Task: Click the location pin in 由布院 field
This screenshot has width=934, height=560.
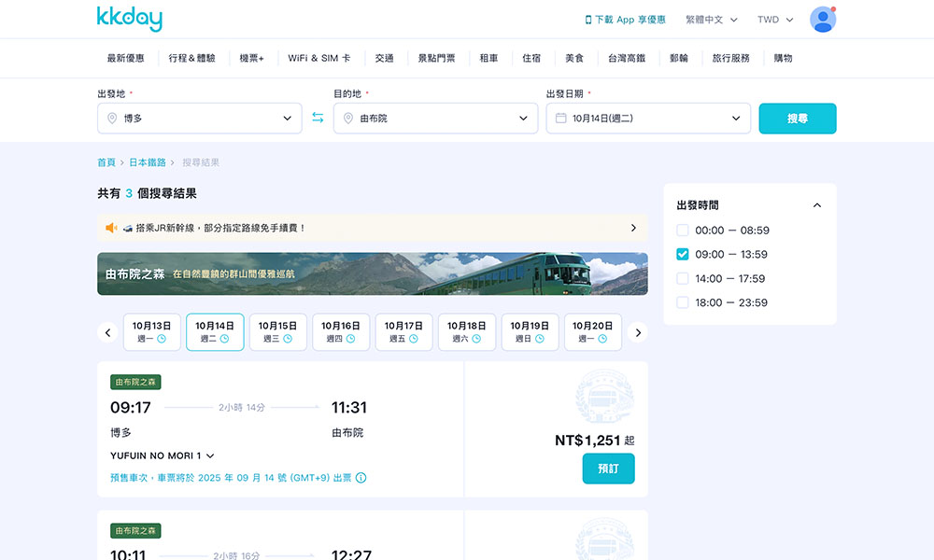Action: [x=348, y=119]
